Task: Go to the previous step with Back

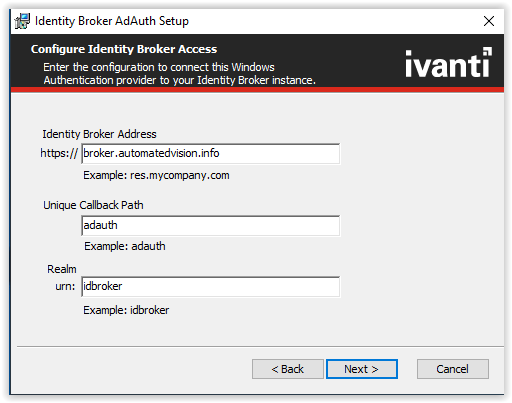Action: pos(288,369)
